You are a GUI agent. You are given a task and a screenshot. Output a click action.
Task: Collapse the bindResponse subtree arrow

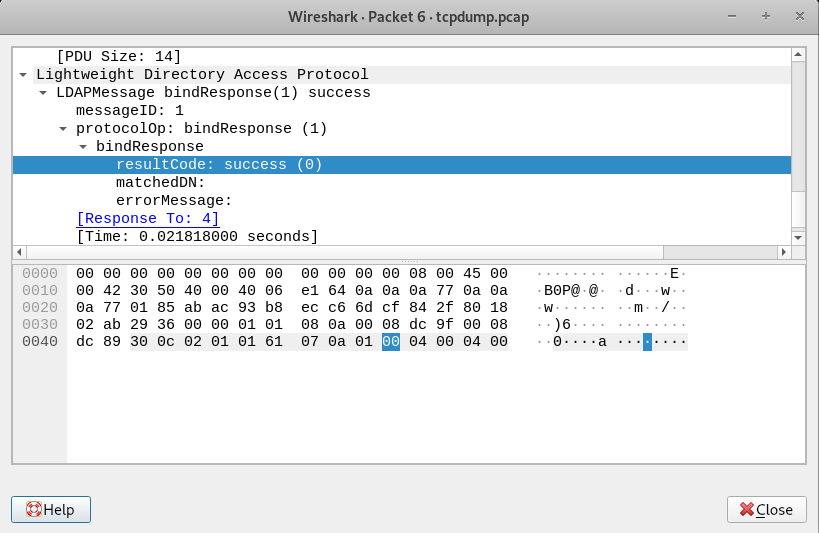click(x=83, y=147)
